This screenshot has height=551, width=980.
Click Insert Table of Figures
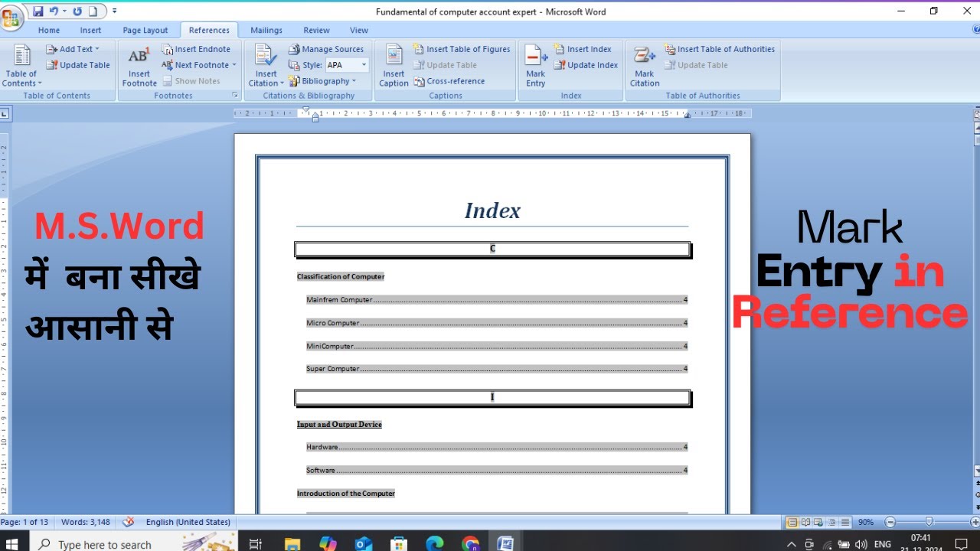click(462, 49)
